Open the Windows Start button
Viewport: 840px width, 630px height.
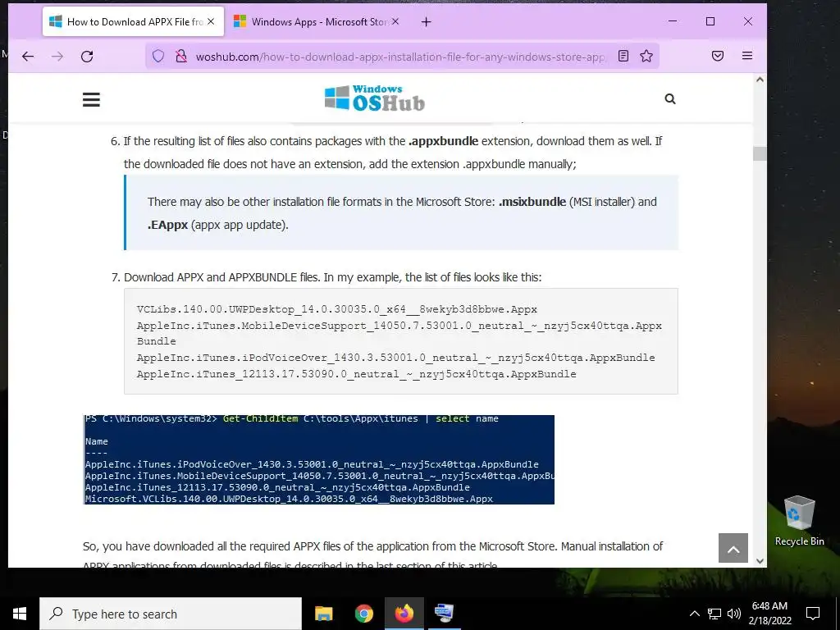coord(20,614)
